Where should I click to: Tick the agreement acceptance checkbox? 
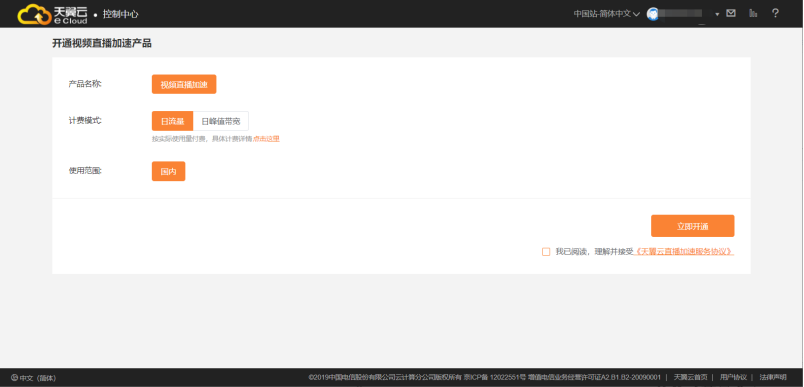click(x=546, y=252)
